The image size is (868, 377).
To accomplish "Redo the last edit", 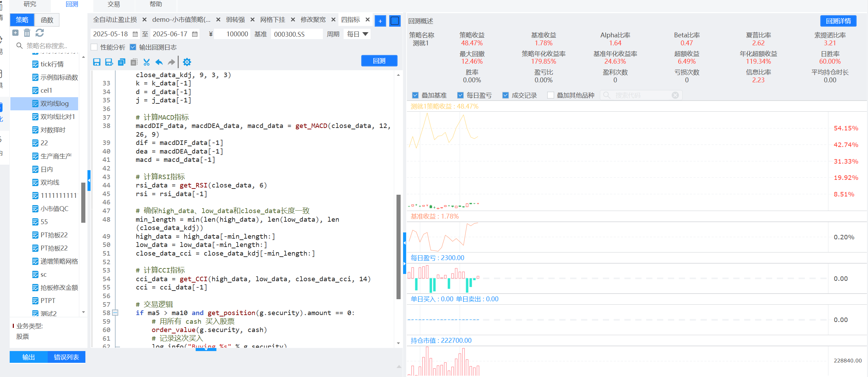I will click(171, 62).
